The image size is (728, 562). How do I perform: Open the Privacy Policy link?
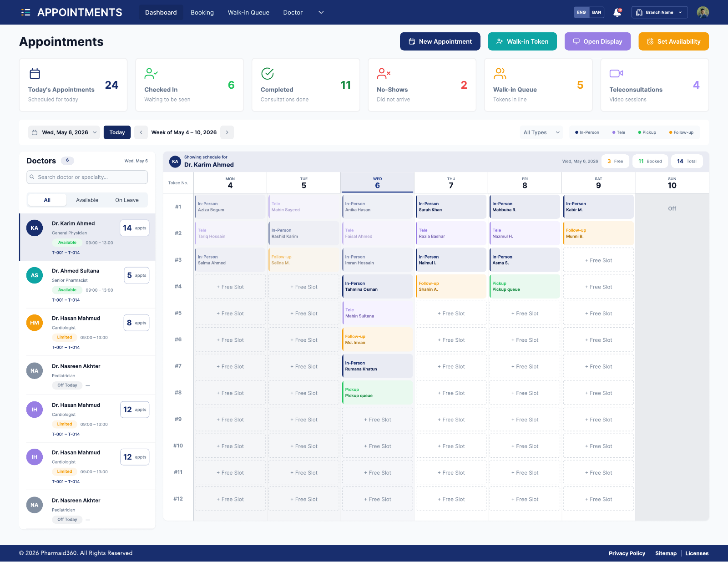point(627,553)
